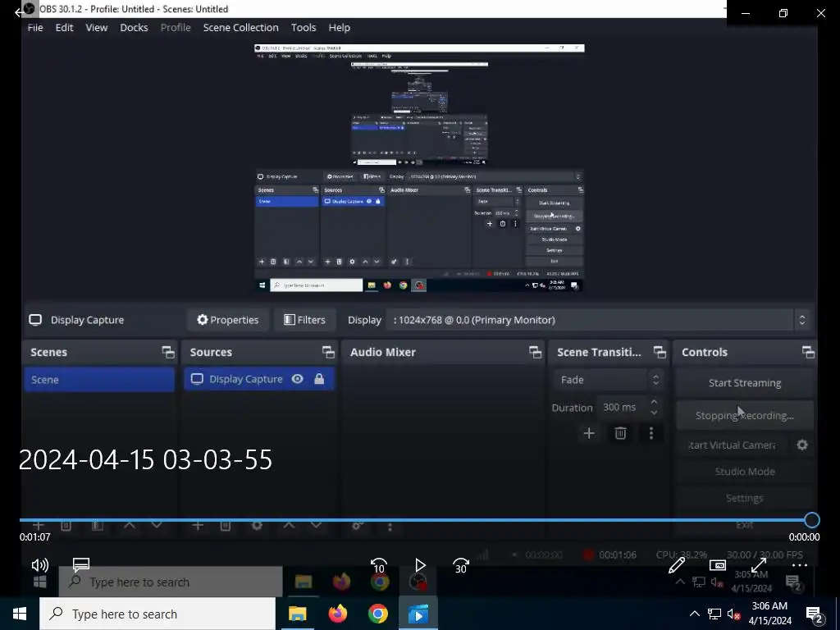The height and width of the screenshot is (630, 840).
Task: Open the View menu in OBS
Action: (x=97, y=27)
